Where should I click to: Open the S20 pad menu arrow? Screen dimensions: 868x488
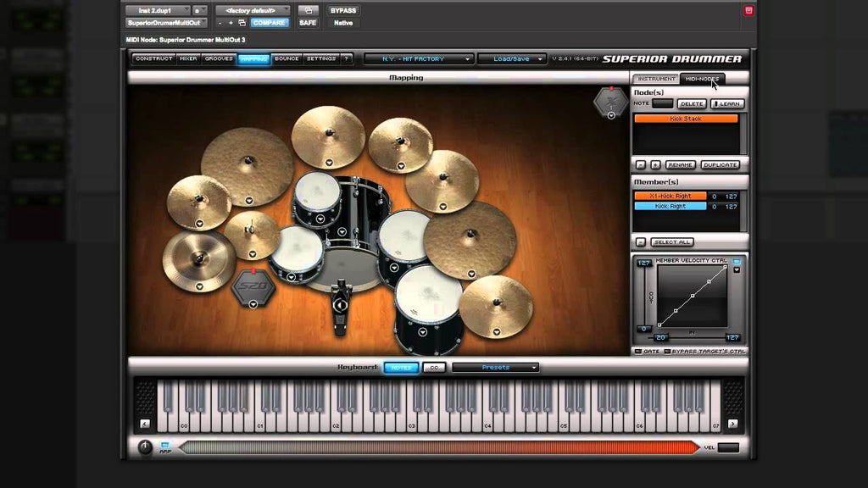click(253, 304)
